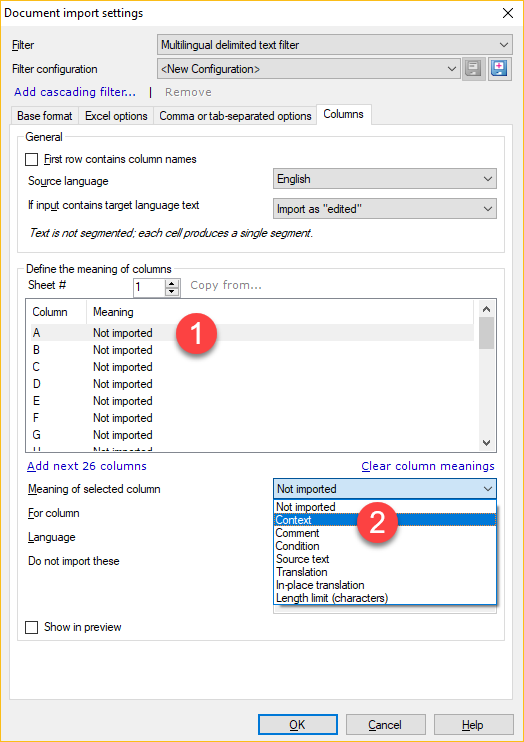Click Add next 26 columns link
The image size is (524, 742).
(x=87, y=466)
